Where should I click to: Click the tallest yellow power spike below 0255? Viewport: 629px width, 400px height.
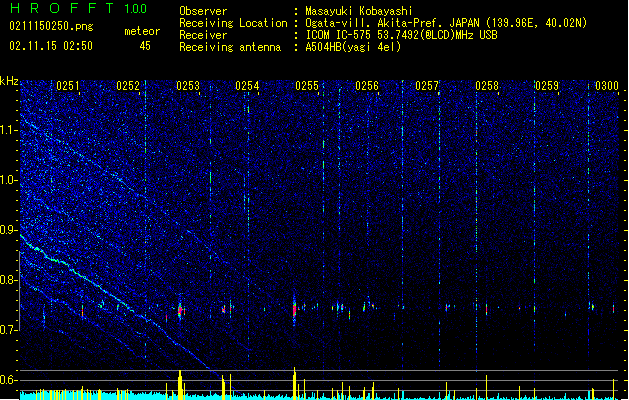point(294,383)
